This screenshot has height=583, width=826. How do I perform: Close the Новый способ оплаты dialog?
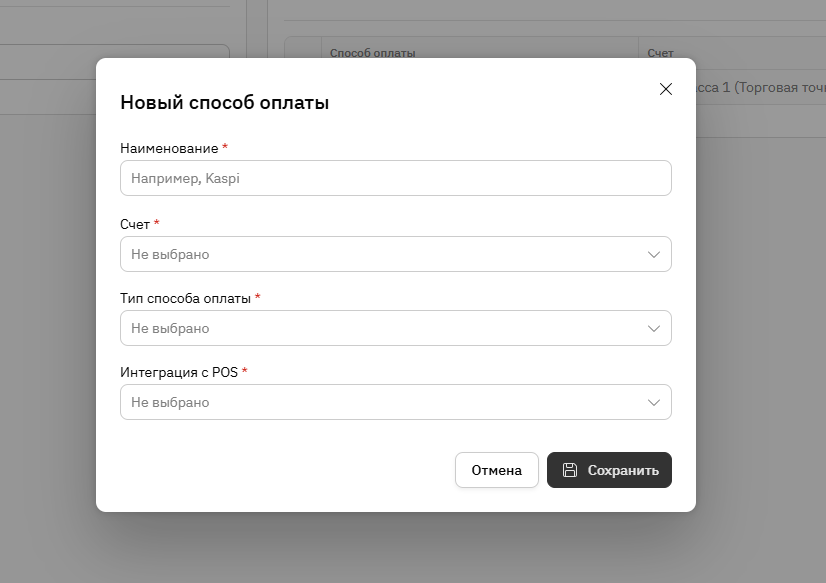pos(666,89)
